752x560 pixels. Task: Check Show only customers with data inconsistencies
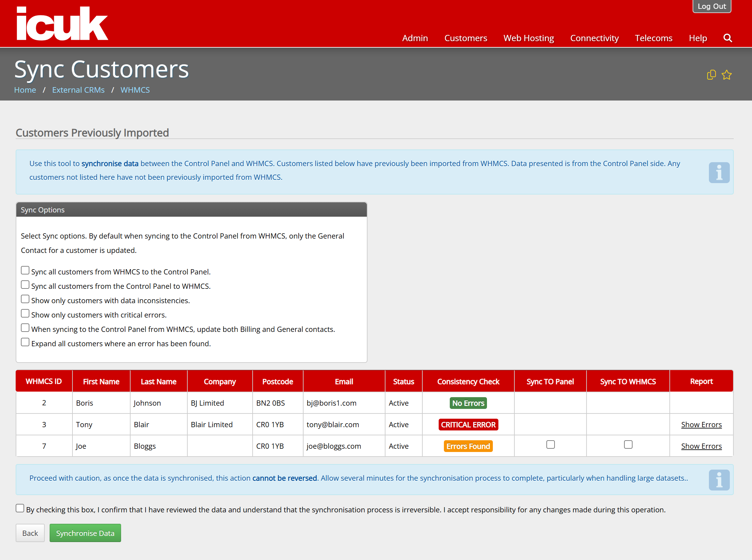click(25, 299)
